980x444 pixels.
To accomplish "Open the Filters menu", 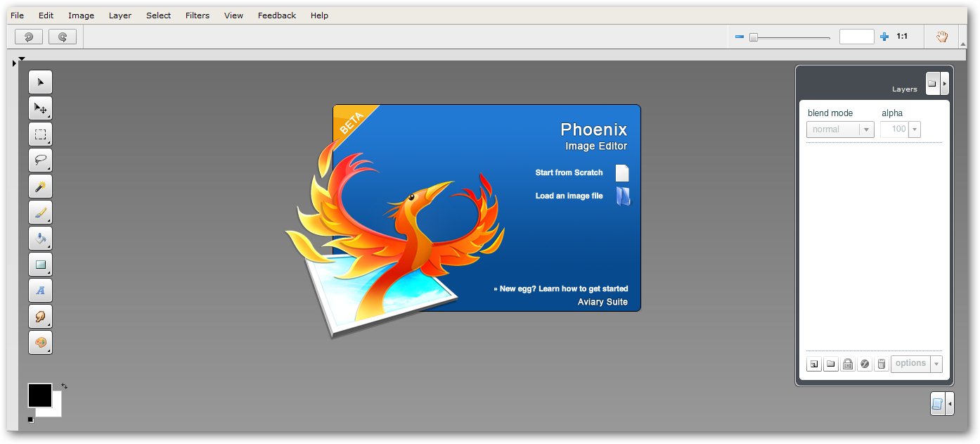I will coord(198,15).
